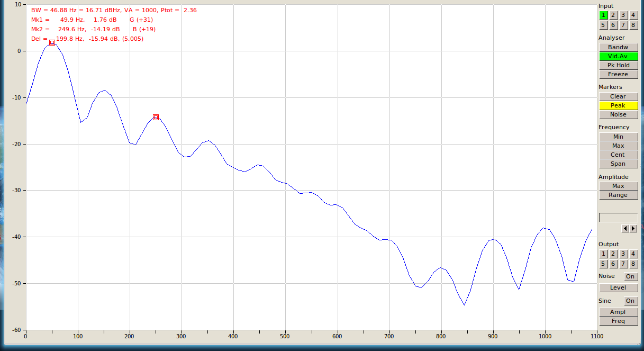Select the Noise marker mode
The height and width of the screenshot is (351, 644).
pyautogui.click(x=618, y=115)
